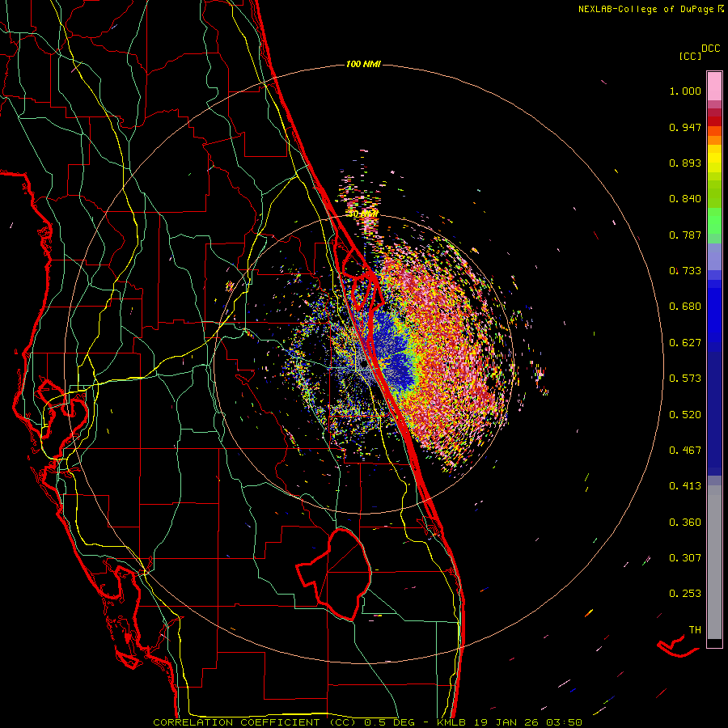Click the 03:50 timestamp in the caption
The width and height of the screenshot is (728, 728).
[x=564, y=722]
